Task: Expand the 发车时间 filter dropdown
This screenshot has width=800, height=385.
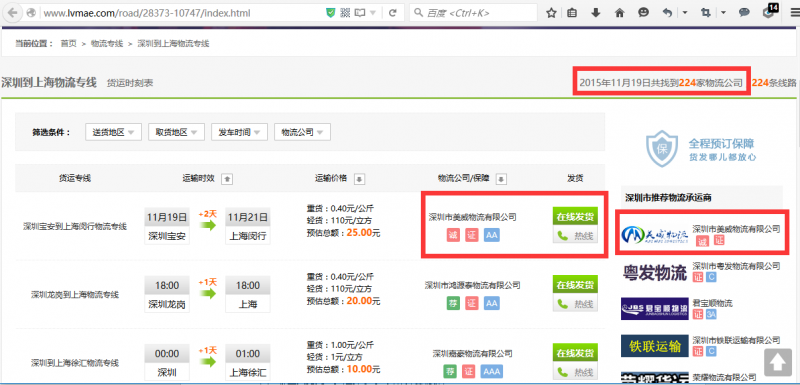Action: point(239,132)
